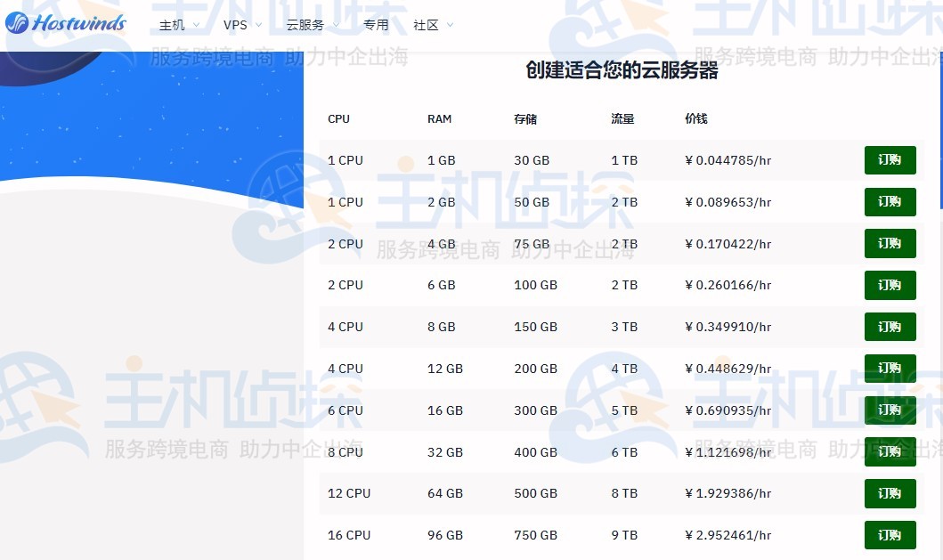The height and width of the screenshot is (560, 943).
Task: Order the 4 CPU 150 GB plan via 订购
Action: [890, 327]
